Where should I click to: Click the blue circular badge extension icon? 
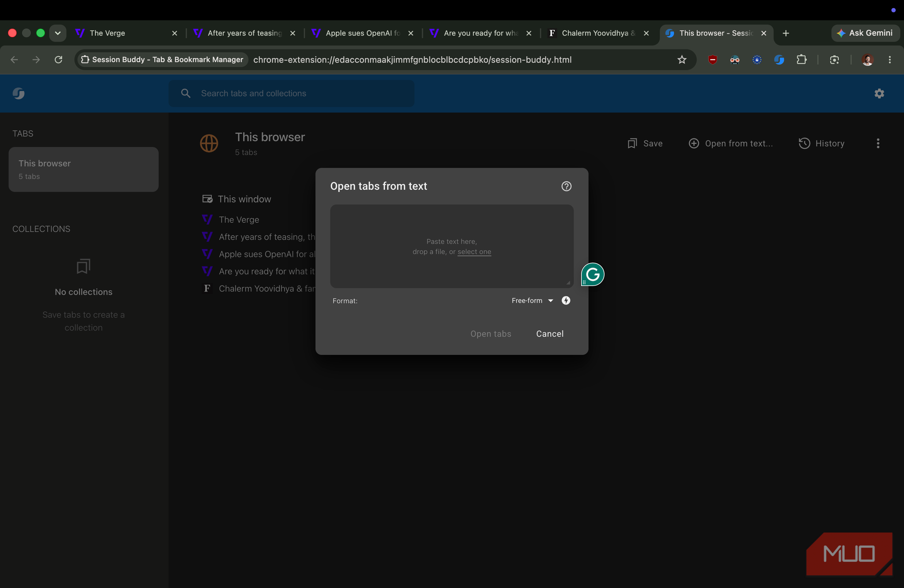(757, 60)
